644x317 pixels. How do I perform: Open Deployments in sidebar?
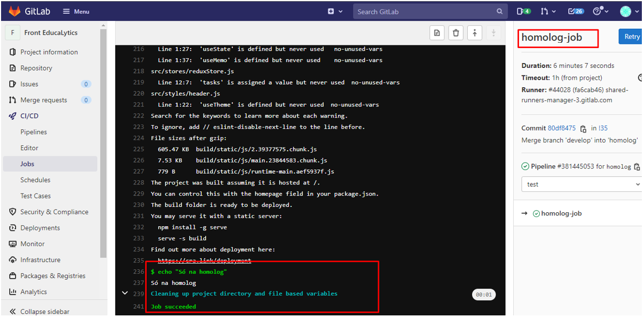40,228
